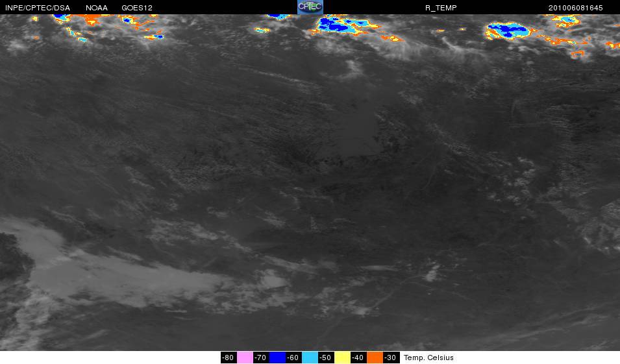Click the CPTEC logo in header
Screen dimensions: 620x364
pyautogui.click(x=310, y=7)
